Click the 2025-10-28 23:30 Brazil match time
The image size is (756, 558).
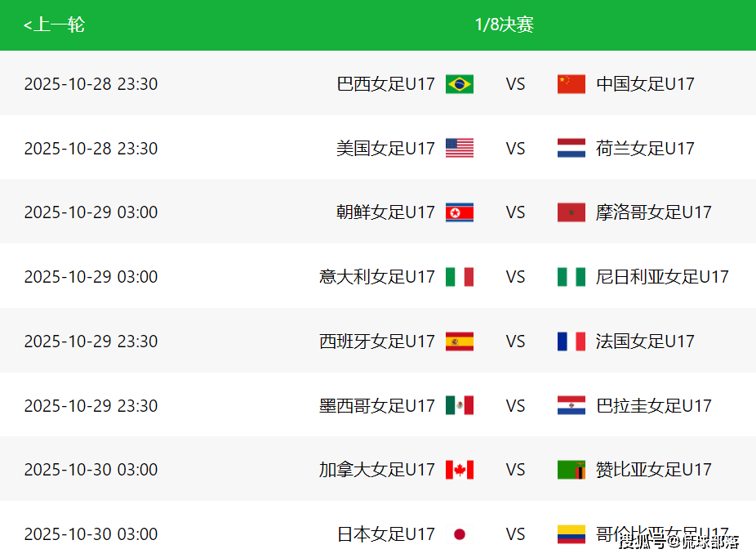pos(91,83)
